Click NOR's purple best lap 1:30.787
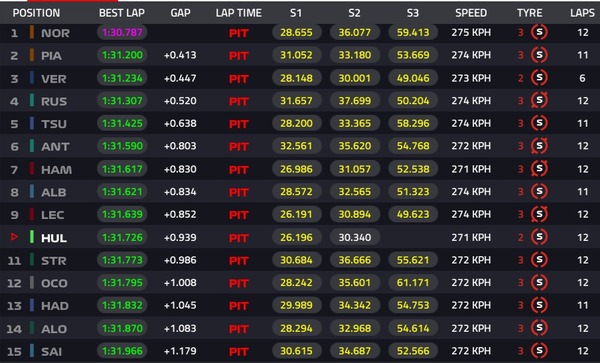 122,33
